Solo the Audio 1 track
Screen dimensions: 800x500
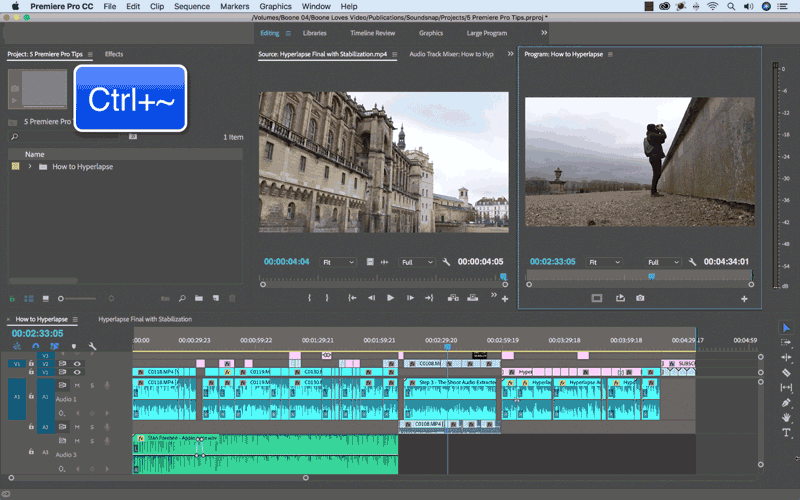coord(92,385)
